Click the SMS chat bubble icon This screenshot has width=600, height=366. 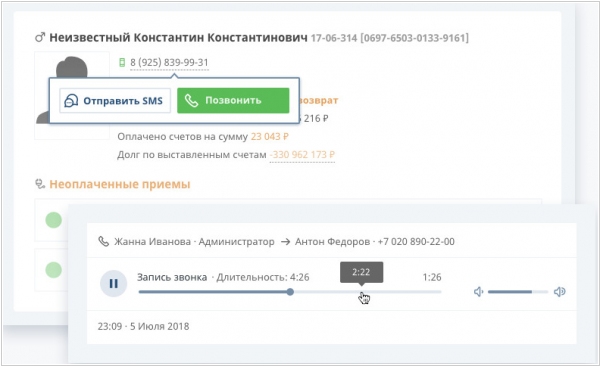71,101
